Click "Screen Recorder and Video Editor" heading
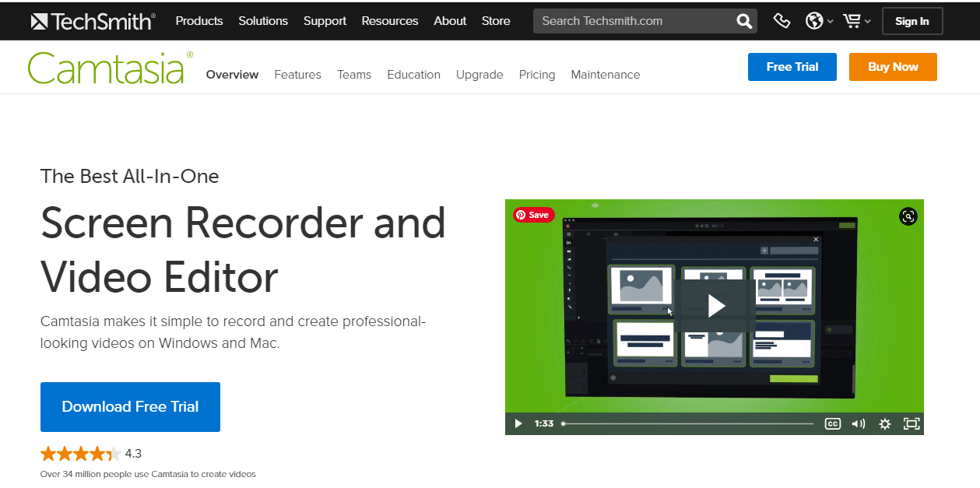Screen dimensions: 980x488 point(243,250)
